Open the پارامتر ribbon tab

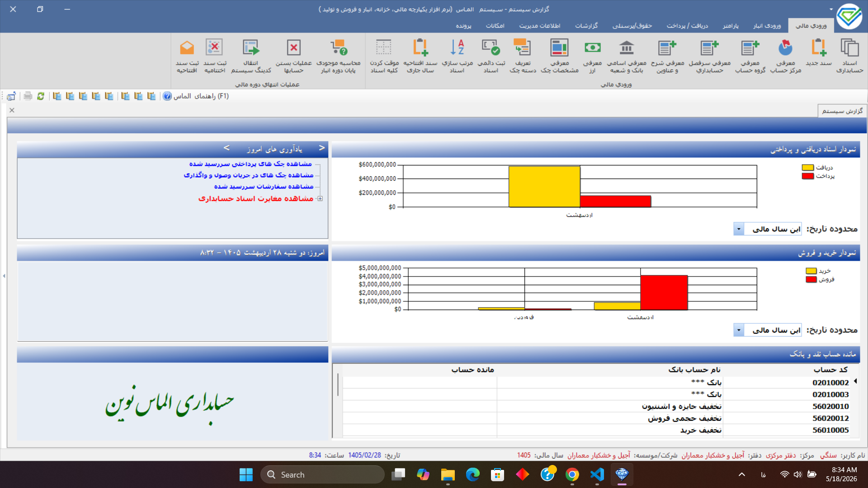(731, 26)
